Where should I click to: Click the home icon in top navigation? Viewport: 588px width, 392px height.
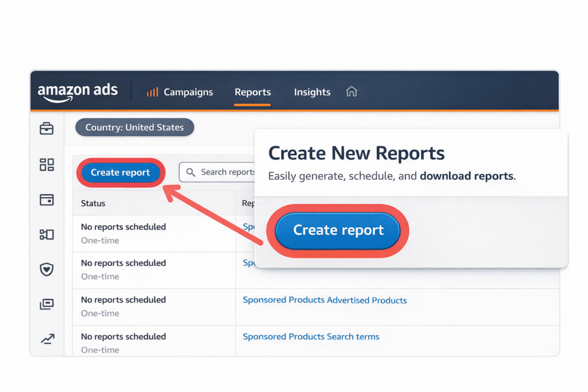tap(351, 92)
